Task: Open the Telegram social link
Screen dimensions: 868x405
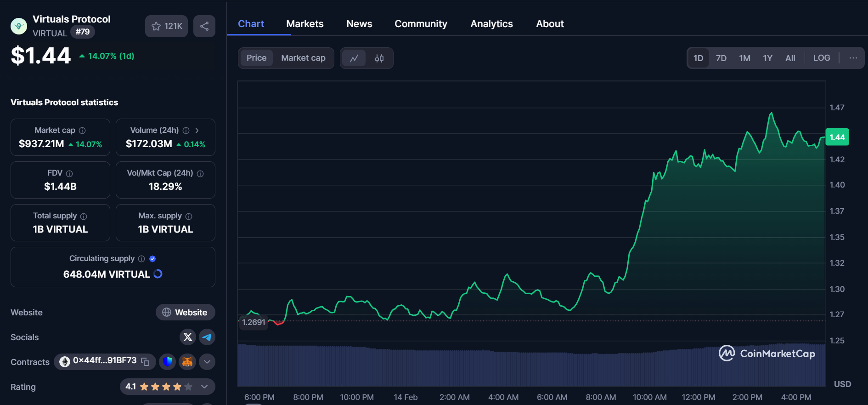Action: tap(207, 337)
